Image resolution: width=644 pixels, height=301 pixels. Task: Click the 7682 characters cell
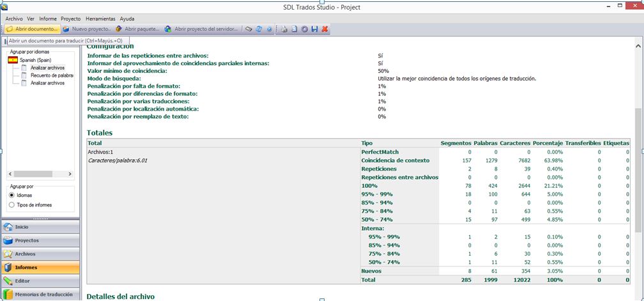tap(524, 160)
